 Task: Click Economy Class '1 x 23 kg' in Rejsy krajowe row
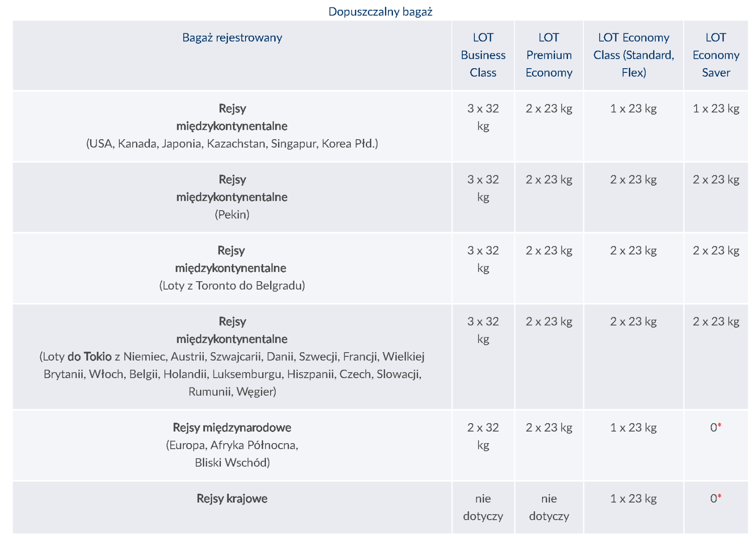click(633, 498)
